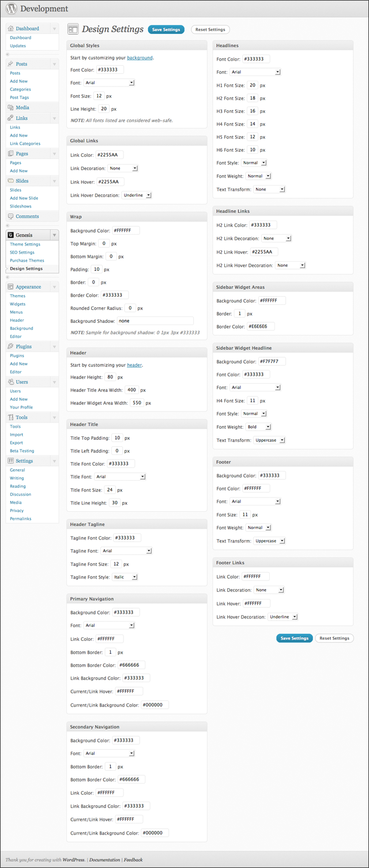Open Slideshows under Slides
Screen dimensions: 369x868
coord(21,206)
